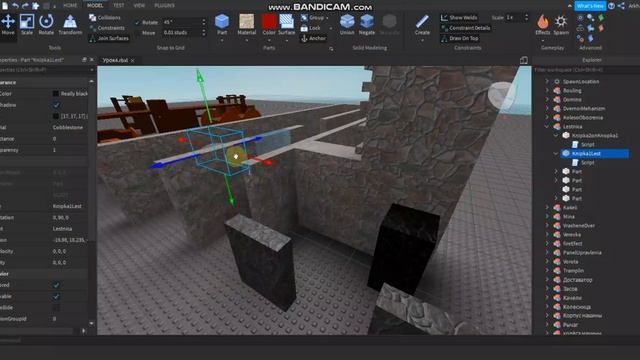The width and height of the screenshot is (640, 360).
Task: Click the share icon near What's New
Action: coord(621,6)
